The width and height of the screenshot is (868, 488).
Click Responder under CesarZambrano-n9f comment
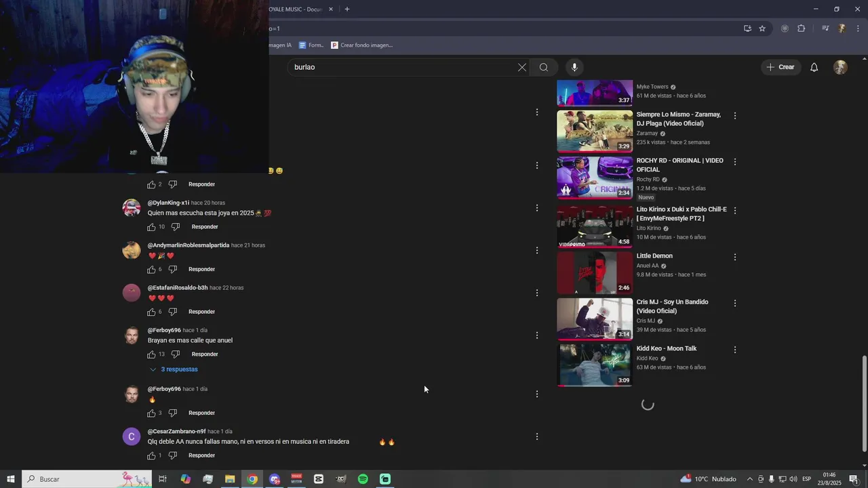pyautogui.click(x=201, y=455)
